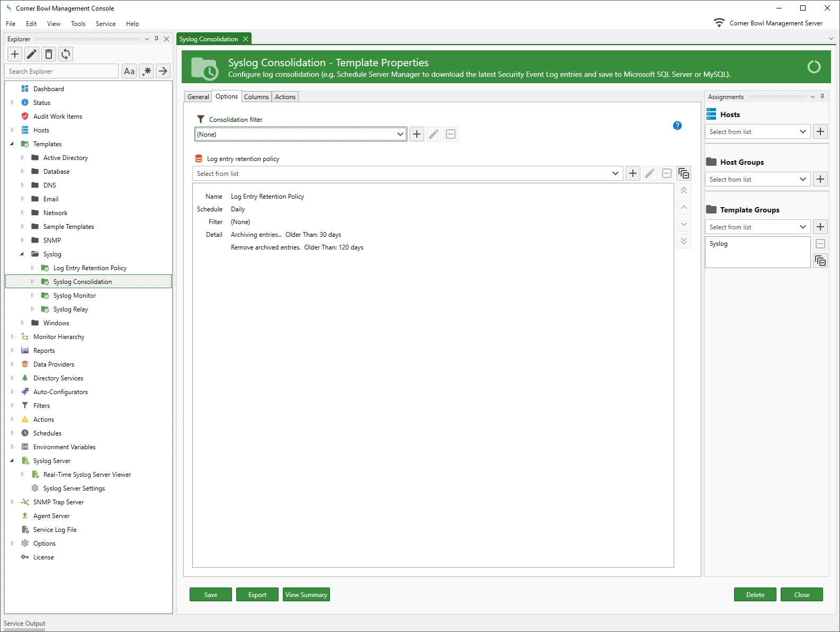Click the View Summary button
The height and width of the screenshot is (632, 840).
pyautogui.click(x=306, y=594)
